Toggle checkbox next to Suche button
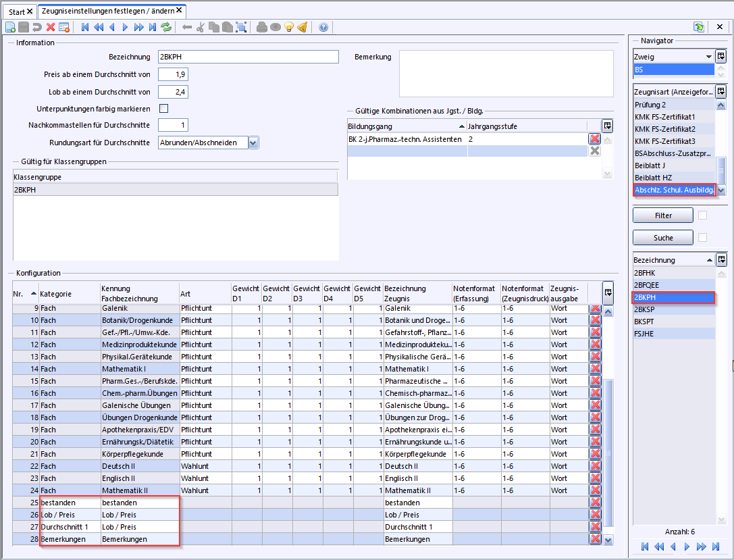The height and width of the screenshot is (560, 734). [x=703, y=237]
